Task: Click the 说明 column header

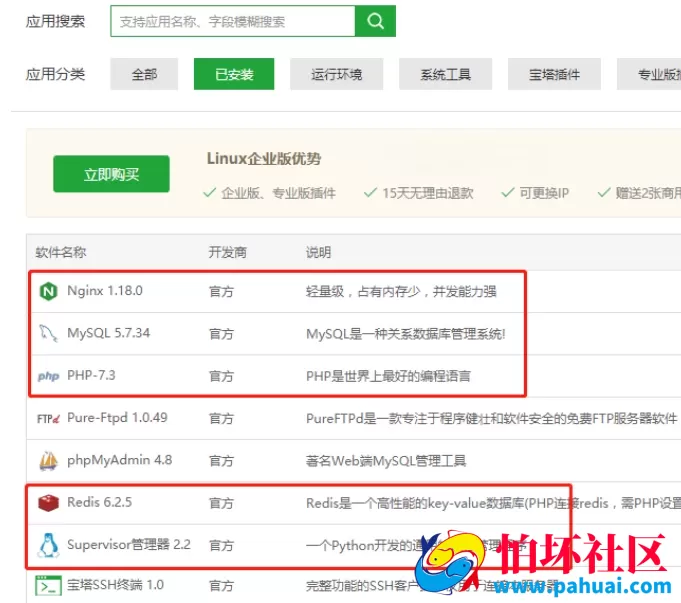Action: 318,252
